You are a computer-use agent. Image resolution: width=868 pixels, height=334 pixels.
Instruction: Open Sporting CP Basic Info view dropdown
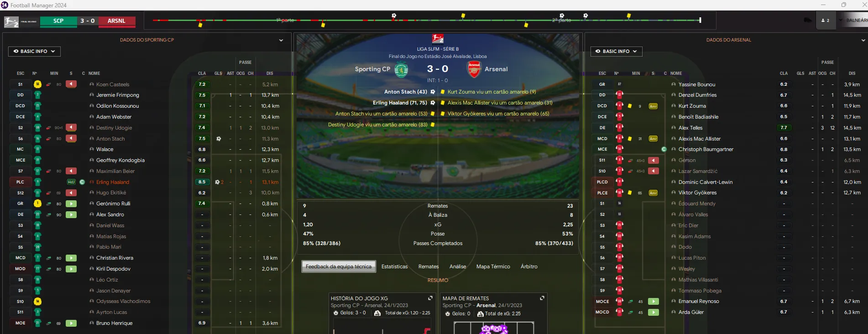click(x=34, y=52)
